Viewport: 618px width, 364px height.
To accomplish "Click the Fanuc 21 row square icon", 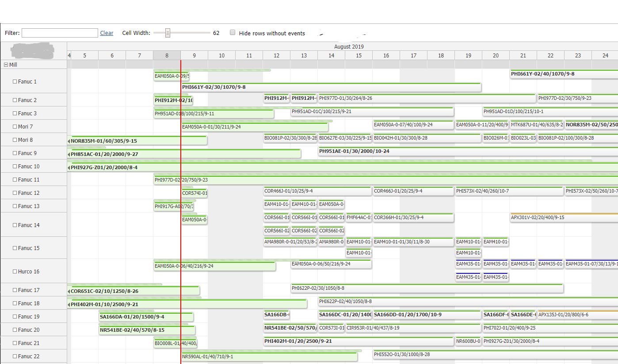I will click(x=15, y=343).
